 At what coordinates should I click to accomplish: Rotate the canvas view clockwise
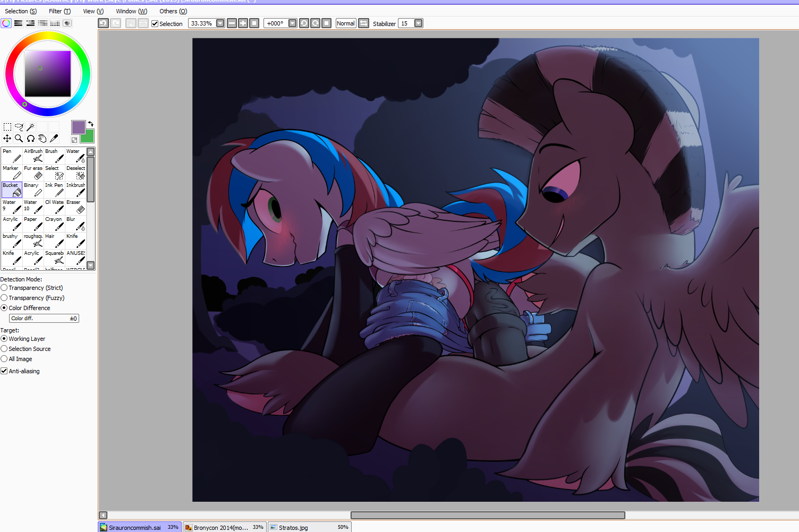pos(316,23)
